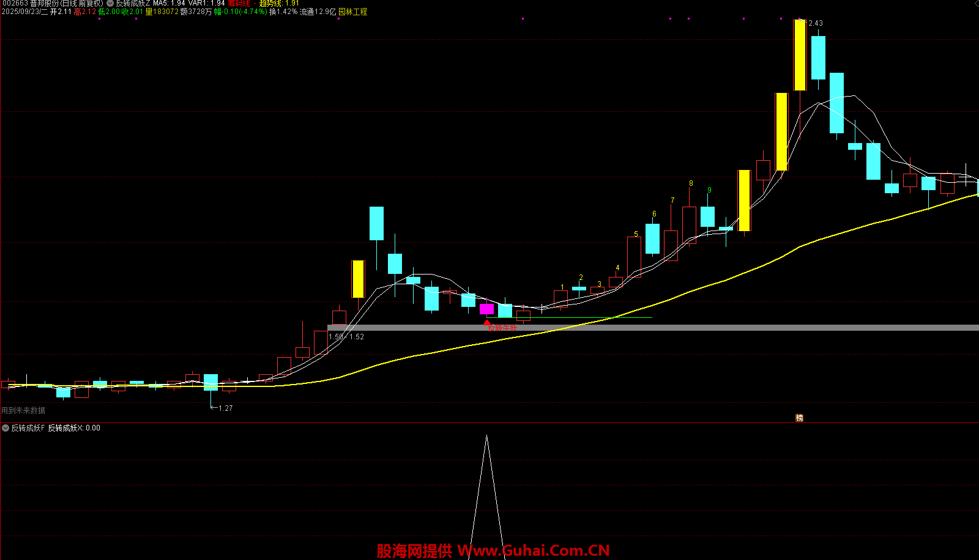The height and width of the screenshot is (560, 979).
Task: Select the VAR1: 1.94 indicator label
Action: coord(206,3)
